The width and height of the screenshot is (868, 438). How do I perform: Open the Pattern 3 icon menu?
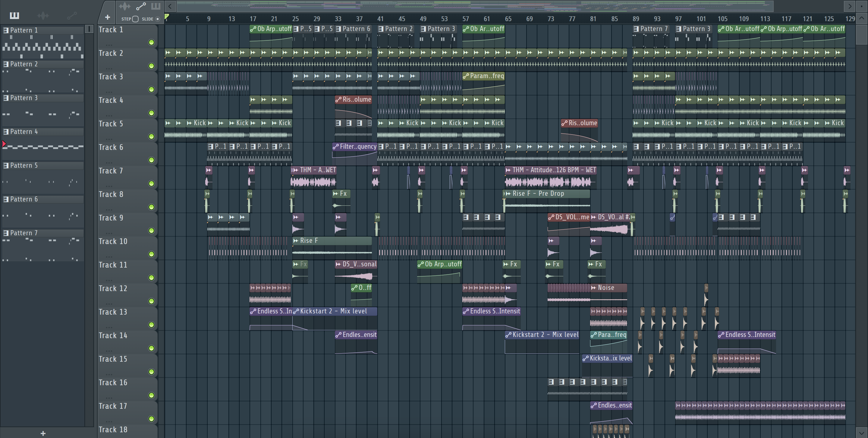pos(6,98)
